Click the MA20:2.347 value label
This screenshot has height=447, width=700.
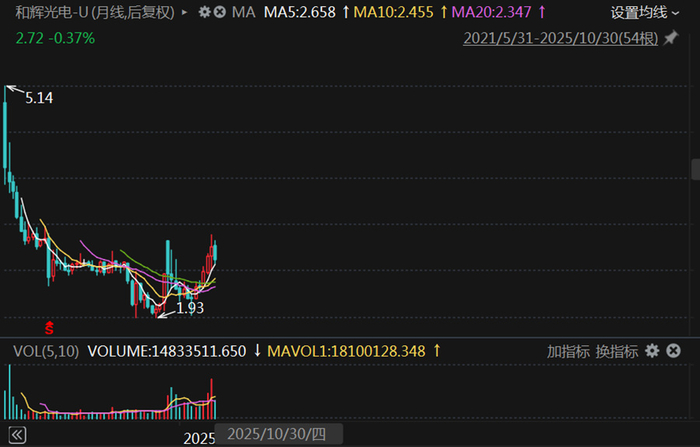(x=492, y=13)
